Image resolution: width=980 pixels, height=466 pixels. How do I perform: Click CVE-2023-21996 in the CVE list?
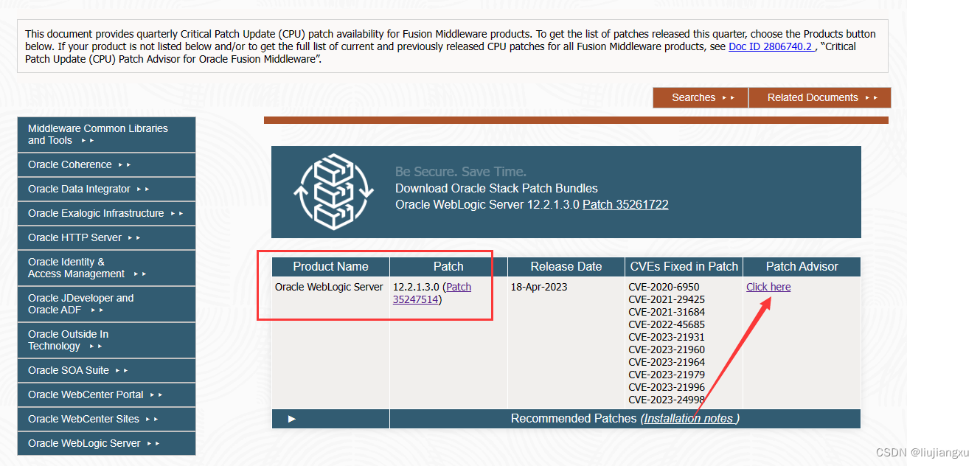[667, 387]
